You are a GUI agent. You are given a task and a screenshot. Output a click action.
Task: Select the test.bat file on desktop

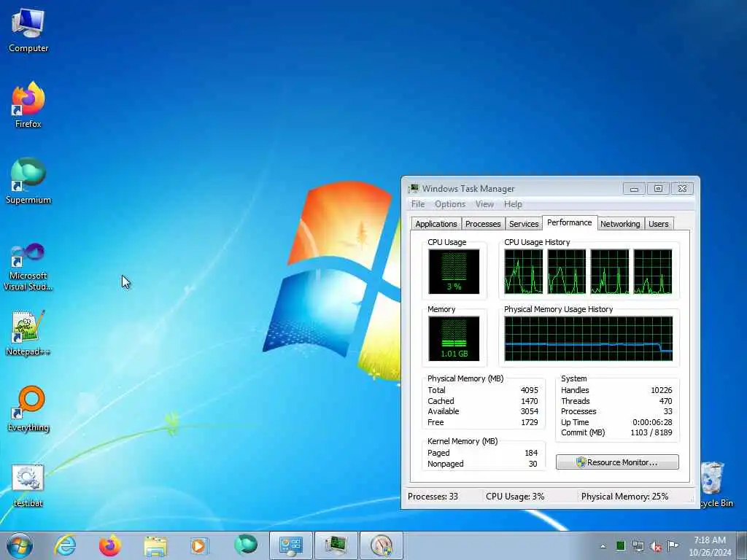[x=28, y=485]
